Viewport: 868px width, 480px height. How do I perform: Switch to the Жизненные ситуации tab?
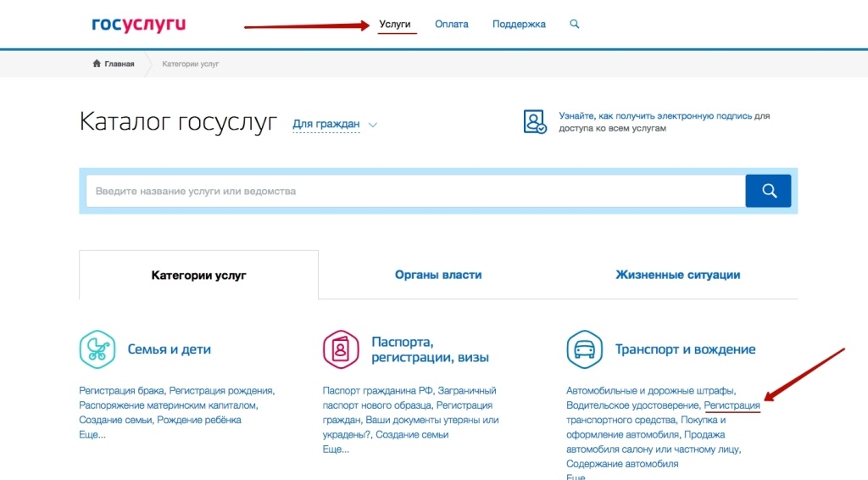[677, 275]
